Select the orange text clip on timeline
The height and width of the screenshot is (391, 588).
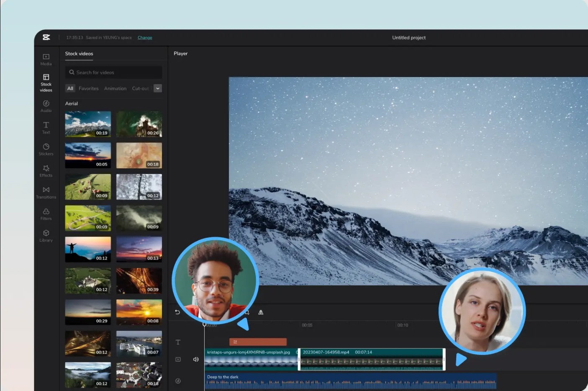click(258, 342)
